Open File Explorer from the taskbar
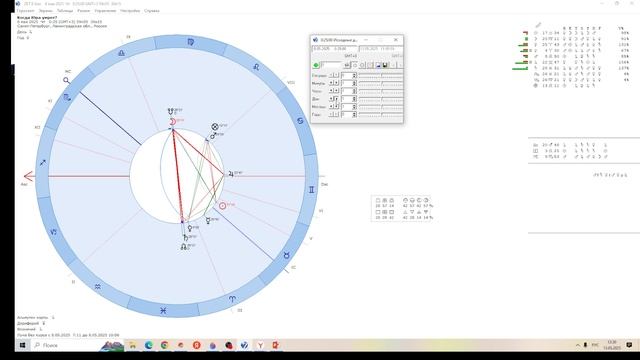 [133, 345]
